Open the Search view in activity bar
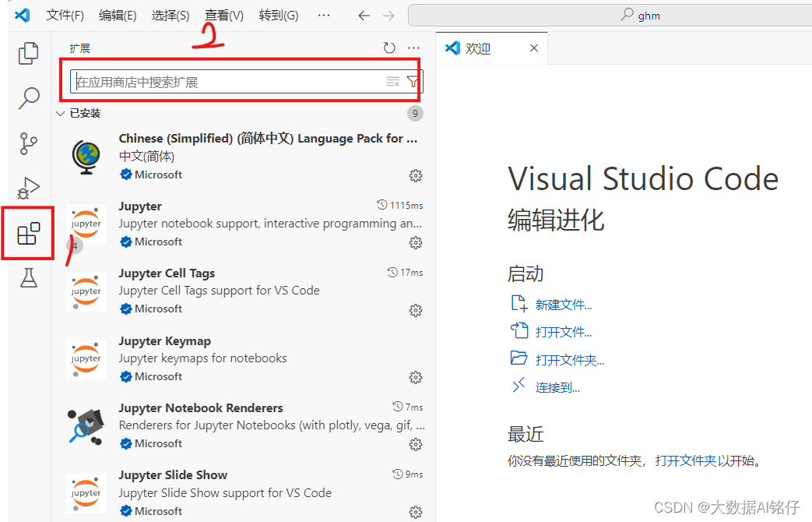812x522 pixels. [x=29, y=97]
